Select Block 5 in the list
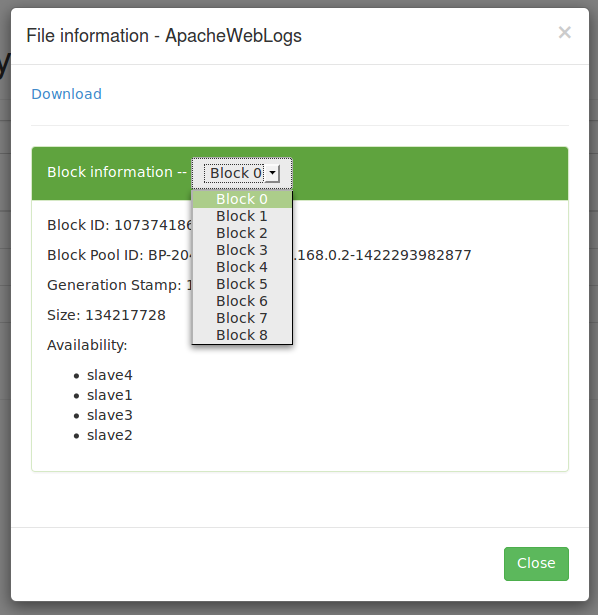 tap(242, 284)
